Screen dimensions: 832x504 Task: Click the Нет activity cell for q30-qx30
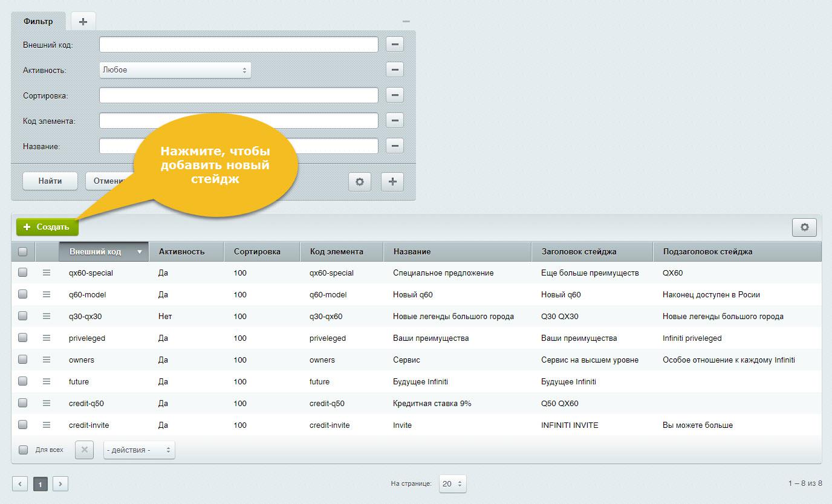pos(165,316)
